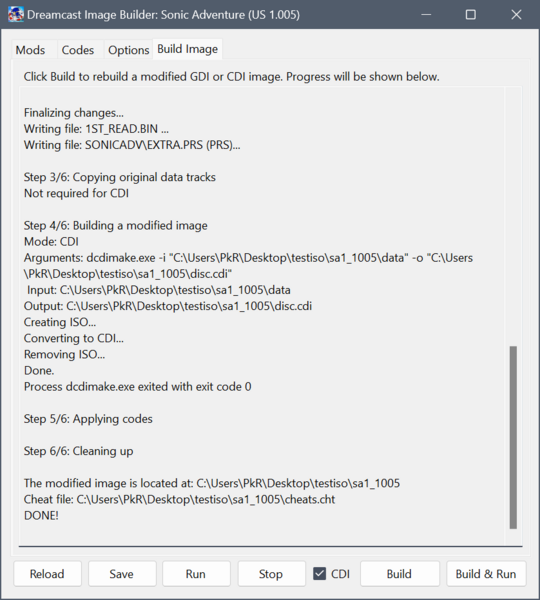Click the window title bar text
Screen dimensions: 540x600
[x=163, y=15]
